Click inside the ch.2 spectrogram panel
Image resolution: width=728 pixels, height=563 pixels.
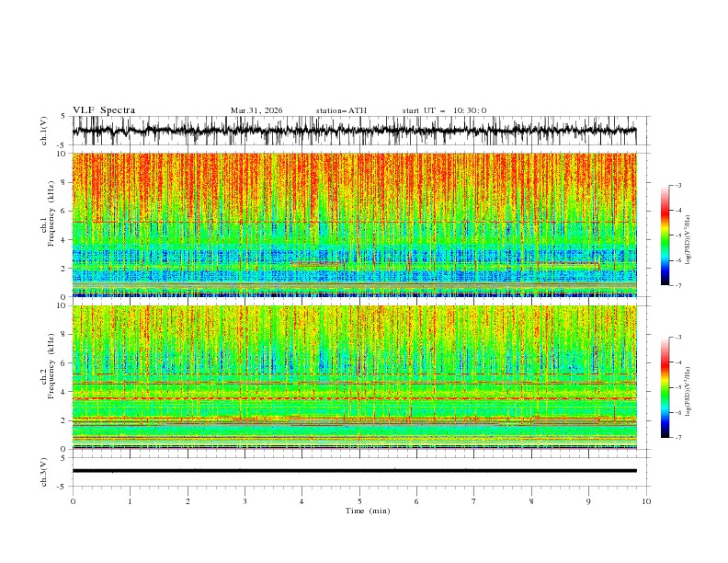click(354, 377)
